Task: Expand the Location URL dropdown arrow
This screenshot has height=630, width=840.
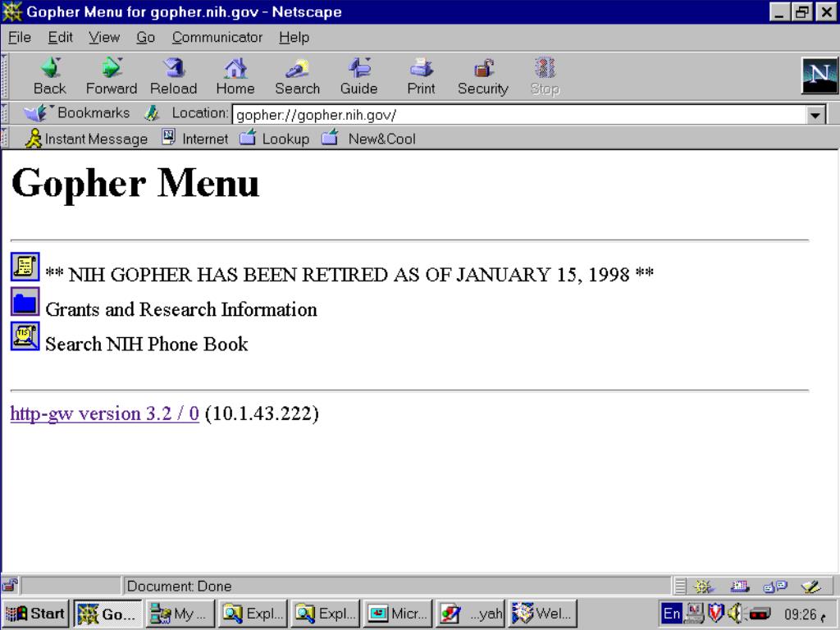Action: 815,116
